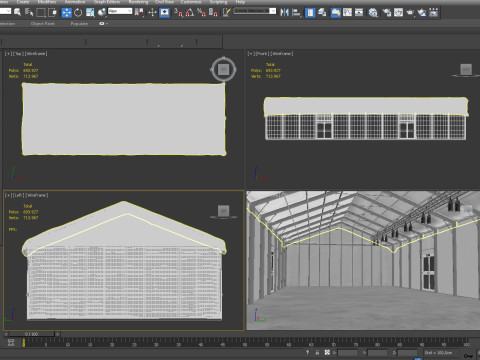Open the Autodesk A360 gallery icon

(433, 13)
